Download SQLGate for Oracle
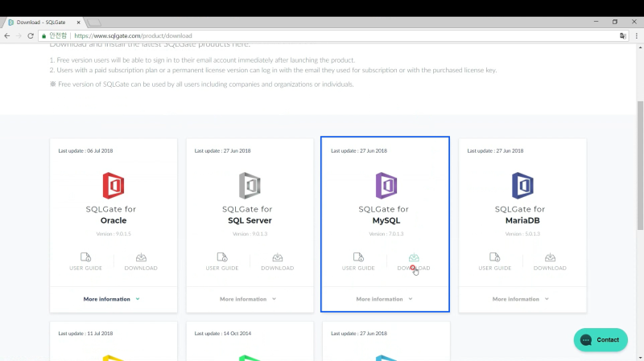Image resolution: width=644 pixels, height=361 pixels. coord(141,262)
